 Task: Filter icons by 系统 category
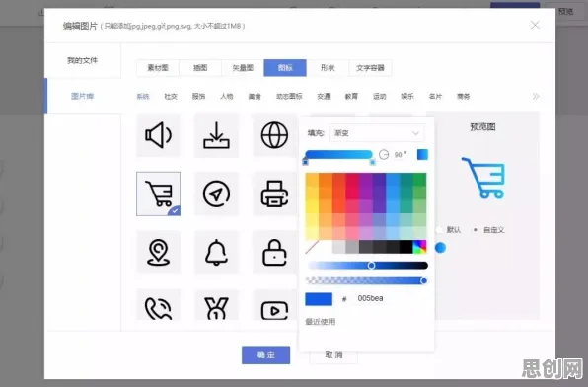(143, 97)
